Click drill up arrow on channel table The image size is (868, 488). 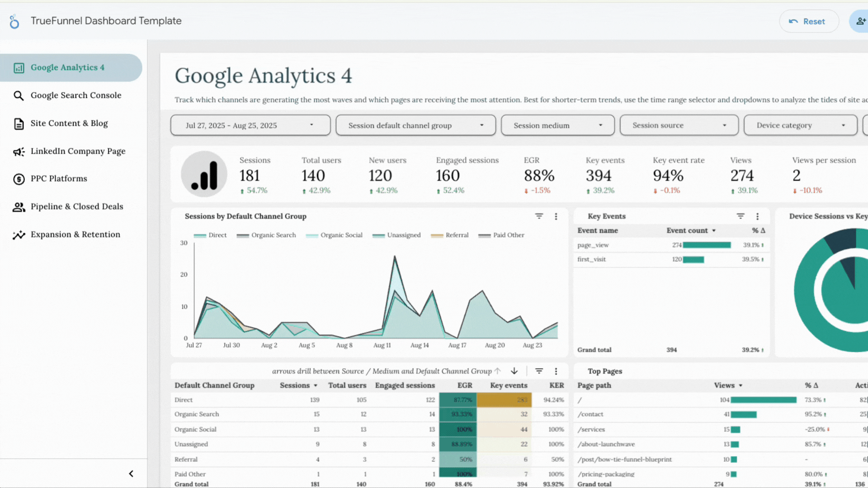tap(498, 371)
